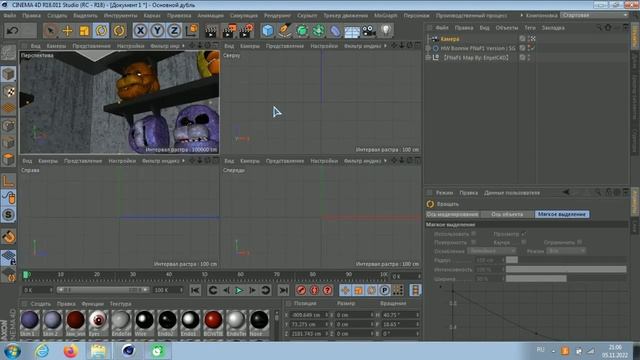This screenshot has width=640, height=360.
Task: Toggle visibility dots of Камера object
Action: click(529, 39)
